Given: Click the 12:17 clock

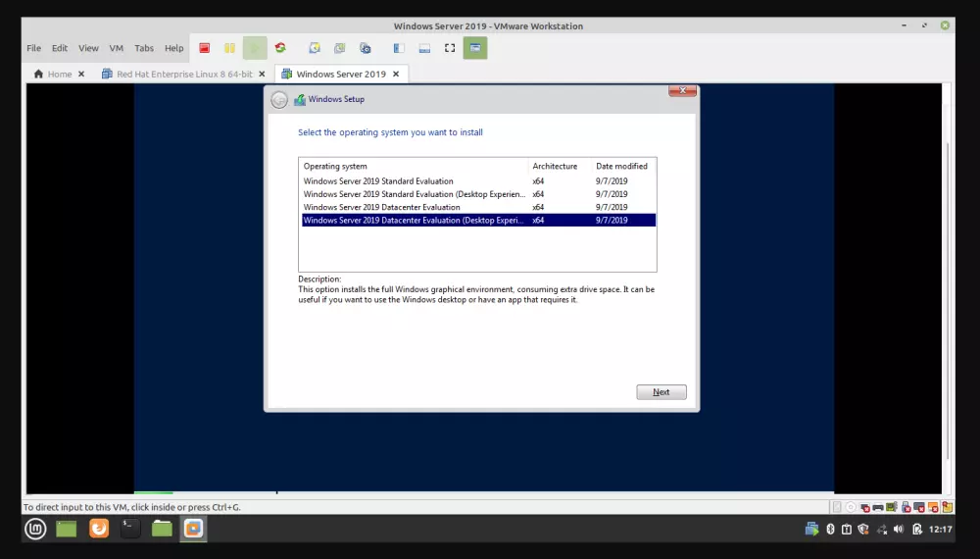Looking at the screenshot, I should point(941,529).
